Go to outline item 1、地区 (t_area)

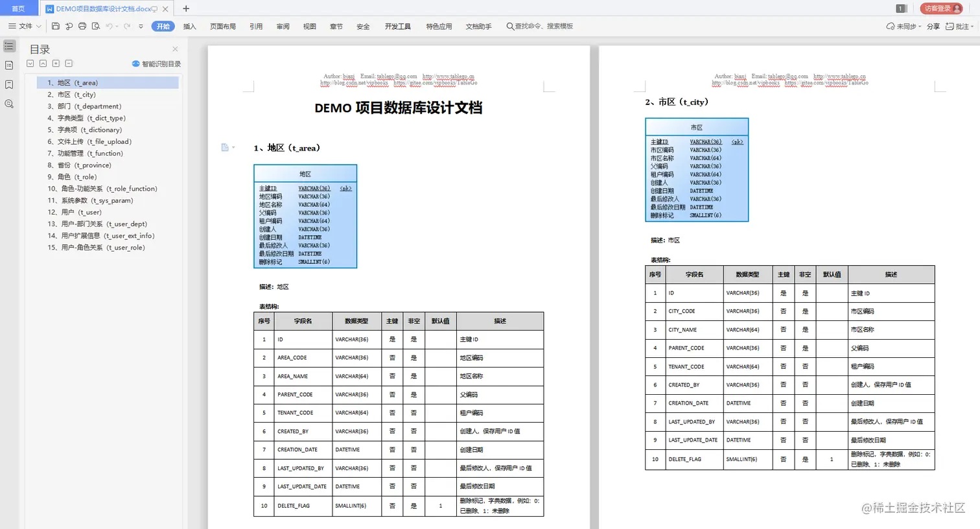click(108, 83)
